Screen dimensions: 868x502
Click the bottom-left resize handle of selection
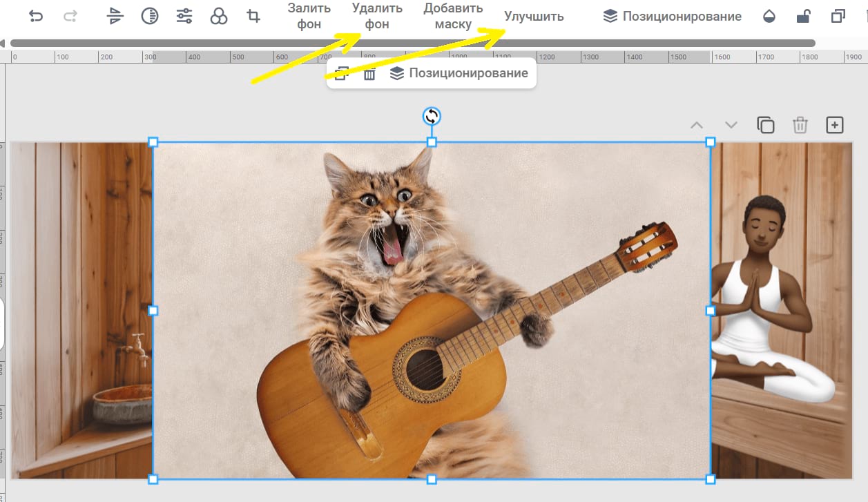153,479
